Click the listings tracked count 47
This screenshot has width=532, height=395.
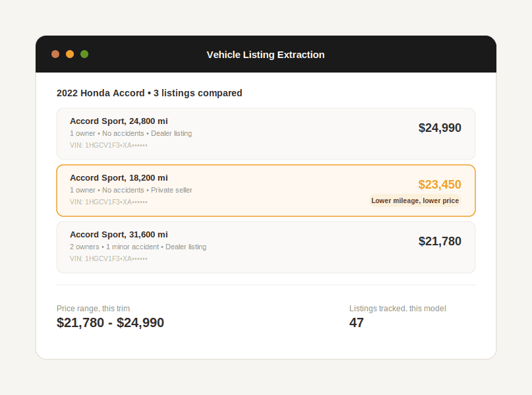(357, 322)
